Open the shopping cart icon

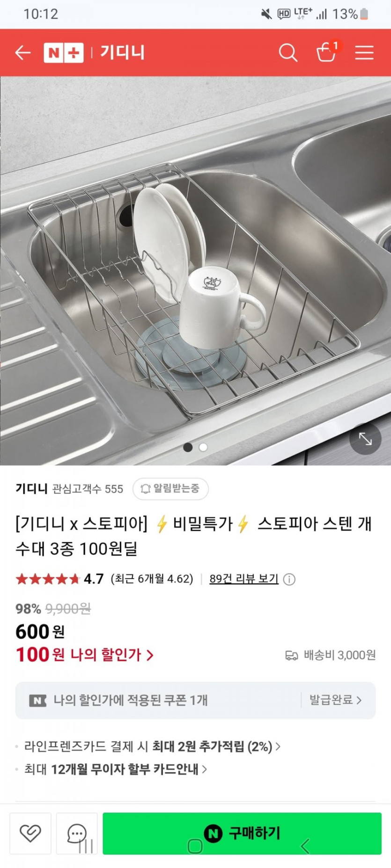pos(327,52)
